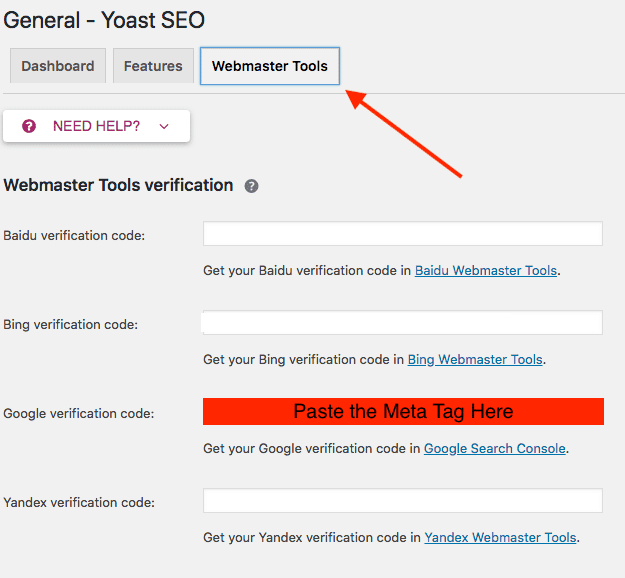Open the Google Search Console link

tap(495, 448)
